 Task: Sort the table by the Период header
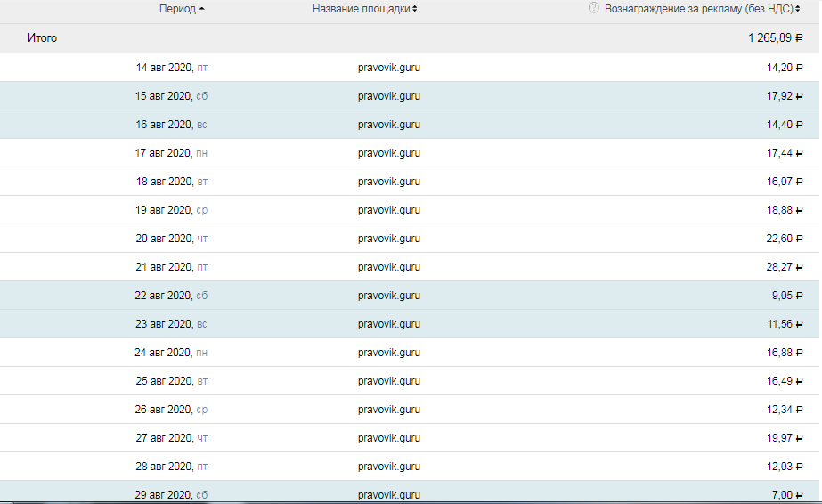(182, 9)
